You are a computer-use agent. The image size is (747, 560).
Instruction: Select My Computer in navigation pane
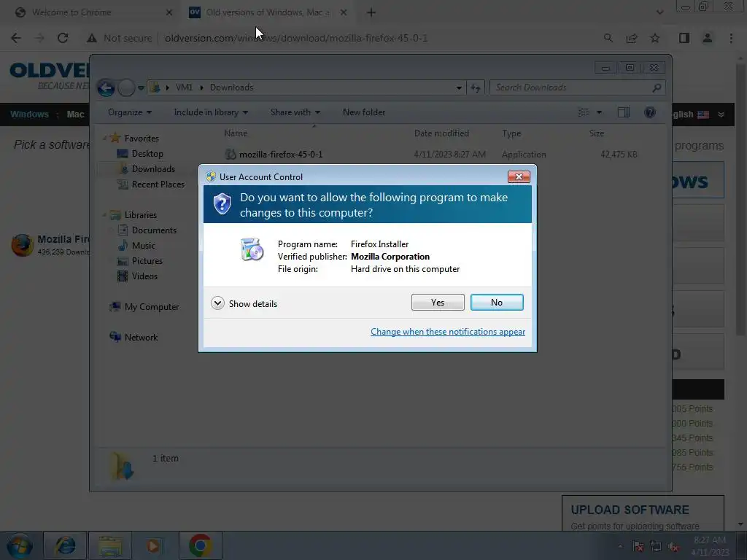tap(152, 307)
